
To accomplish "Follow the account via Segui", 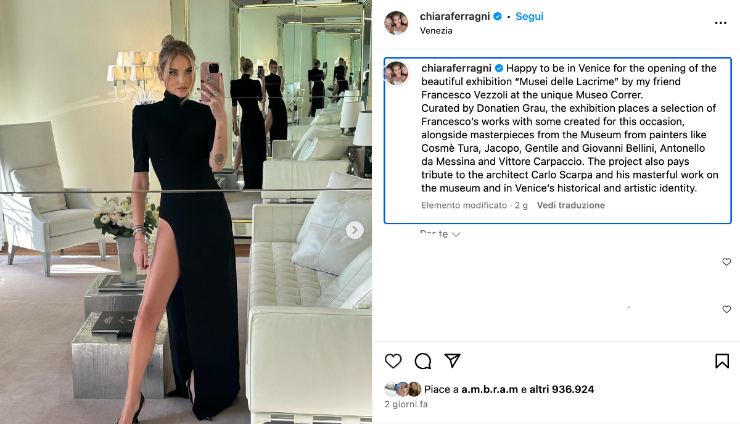I will coord(529,17).
